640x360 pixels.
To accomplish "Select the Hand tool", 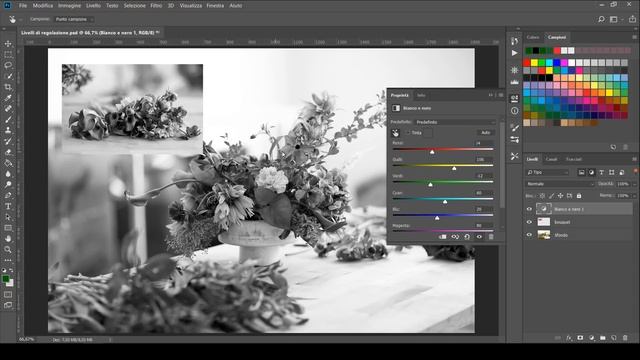I will tap(8, 238).
